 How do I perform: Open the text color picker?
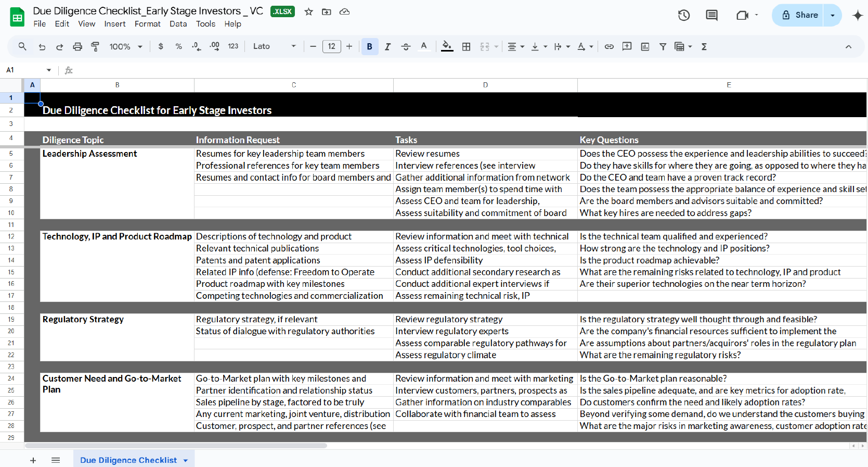pos(424,46)
